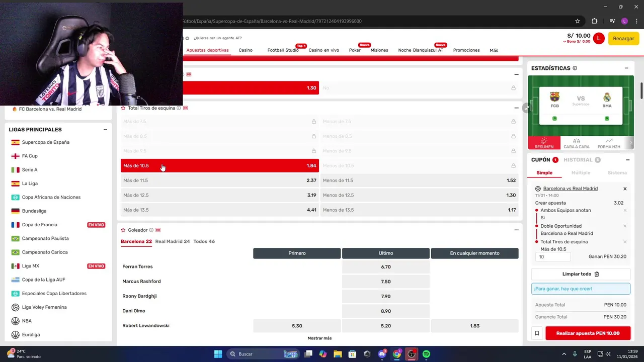Screen dimensions: 644x362
Task: Remove Barcelona vs Real Madrid from coupon
Action: (625, 189)
